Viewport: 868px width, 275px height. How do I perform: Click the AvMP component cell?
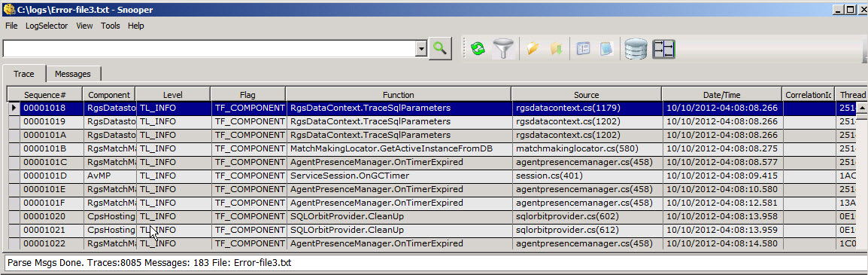[109, 176]
